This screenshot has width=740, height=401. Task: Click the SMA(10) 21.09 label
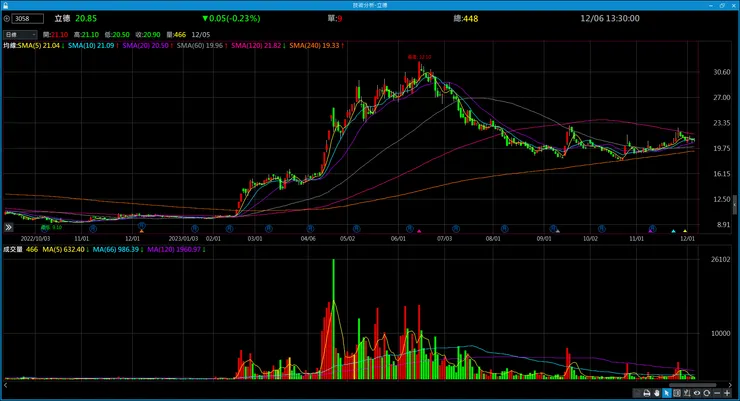(93, 45)
